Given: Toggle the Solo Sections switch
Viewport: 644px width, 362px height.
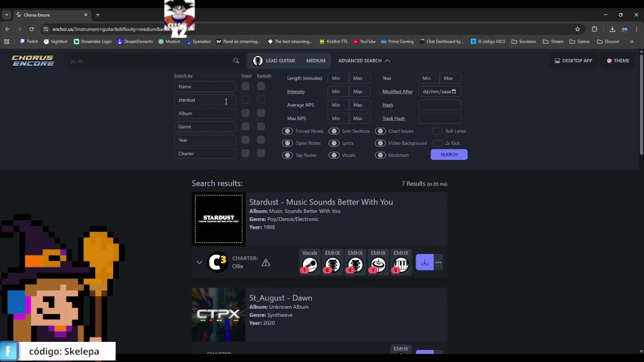Looking at the screenshot, I should pyautogui.click(x=334, y=131).
